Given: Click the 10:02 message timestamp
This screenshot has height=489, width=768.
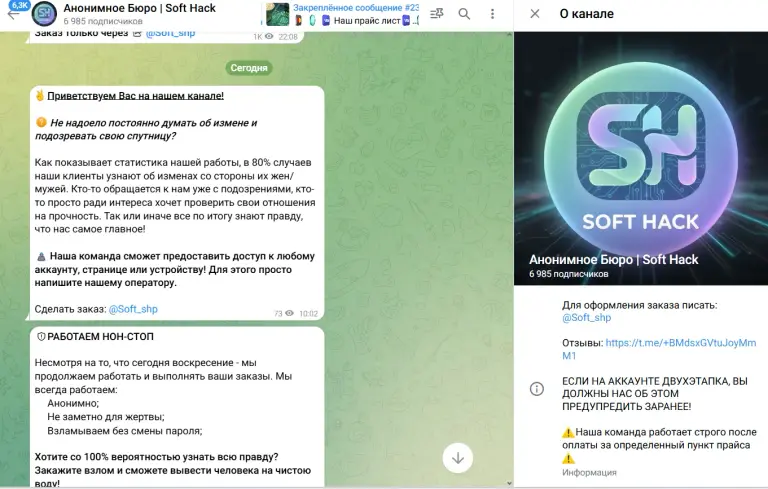Looking at the screenshot, I should pos(309,314).
